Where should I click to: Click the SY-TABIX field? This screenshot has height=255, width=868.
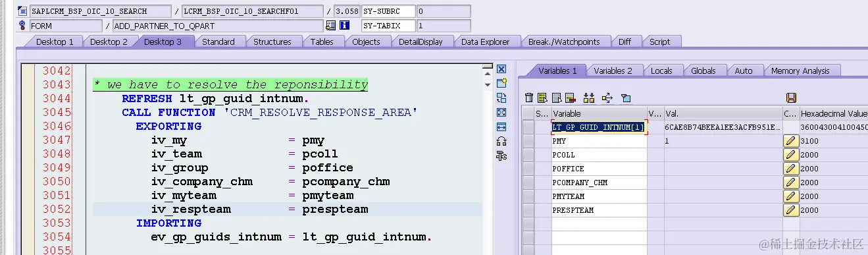pyautogui.click(x=389, y=26)
